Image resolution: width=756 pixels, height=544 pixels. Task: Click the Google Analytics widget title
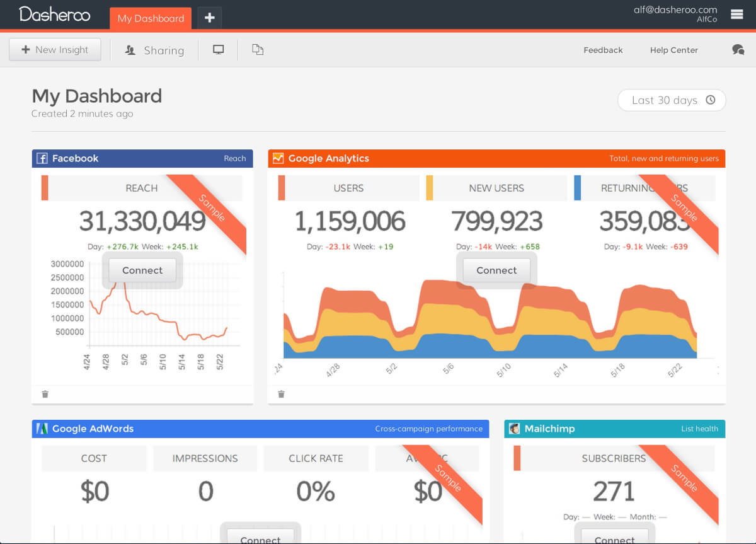point(328,159)
